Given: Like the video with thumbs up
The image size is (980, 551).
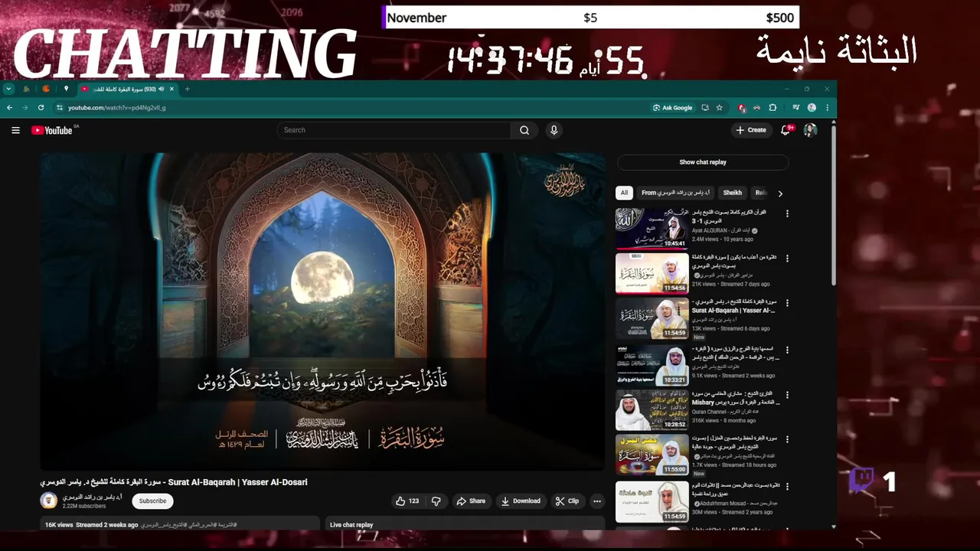Looking at the screenshot, I should pos(407,501).
